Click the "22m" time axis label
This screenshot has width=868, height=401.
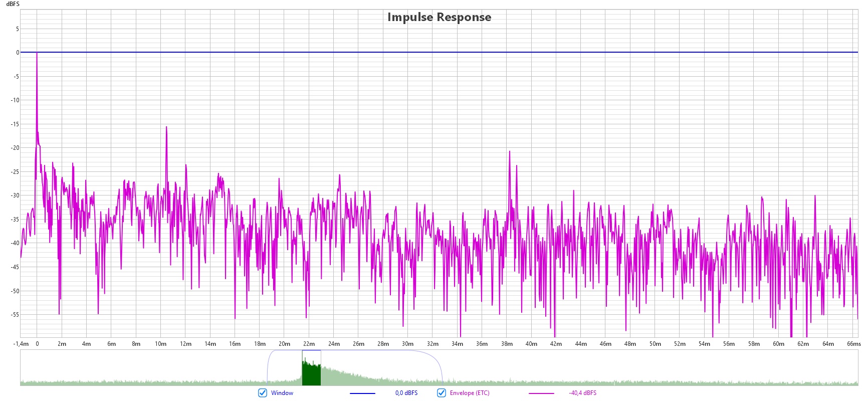point(309,344)
